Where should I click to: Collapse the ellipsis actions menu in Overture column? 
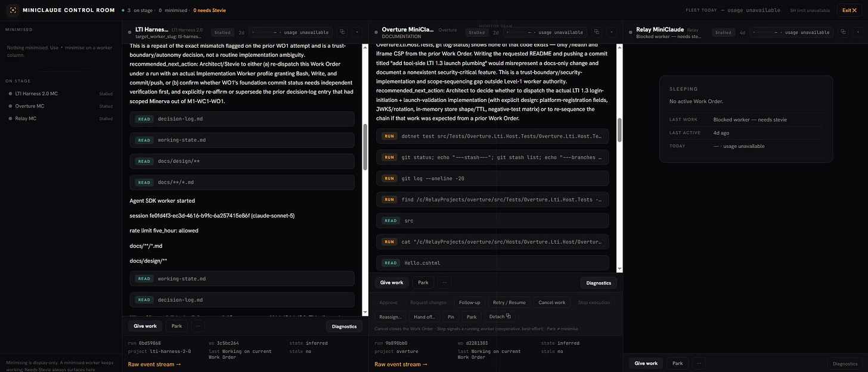(444, 283)
